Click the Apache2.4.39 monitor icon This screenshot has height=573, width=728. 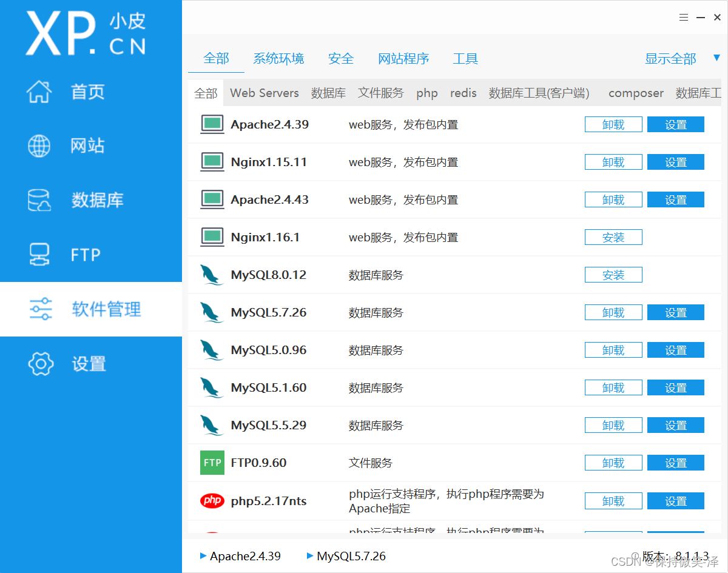212,124
